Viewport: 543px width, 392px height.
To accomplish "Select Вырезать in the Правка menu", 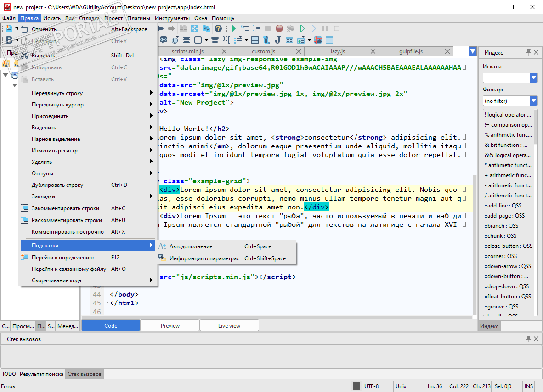I will coord(43,56).
